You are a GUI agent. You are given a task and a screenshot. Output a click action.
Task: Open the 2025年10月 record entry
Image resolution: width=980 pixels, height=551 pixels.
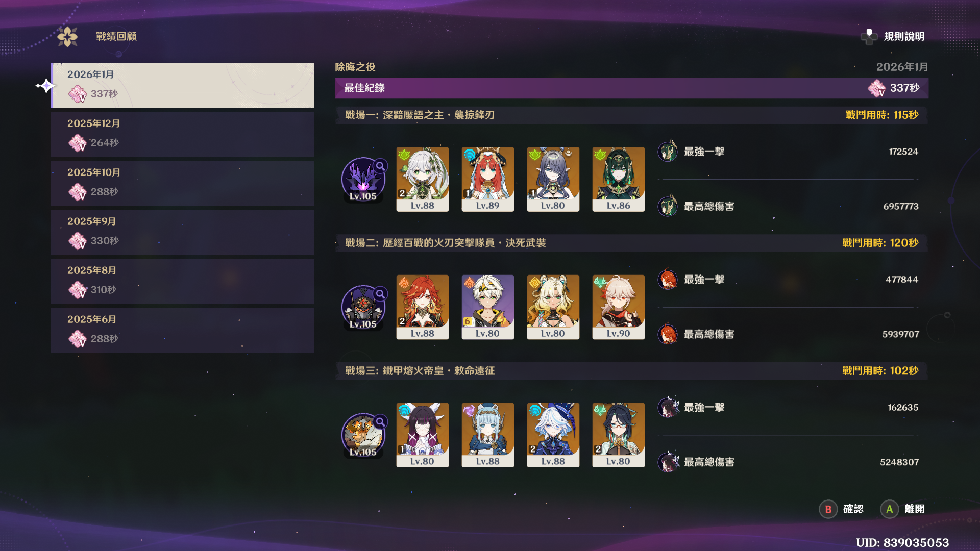click(183, 184)
